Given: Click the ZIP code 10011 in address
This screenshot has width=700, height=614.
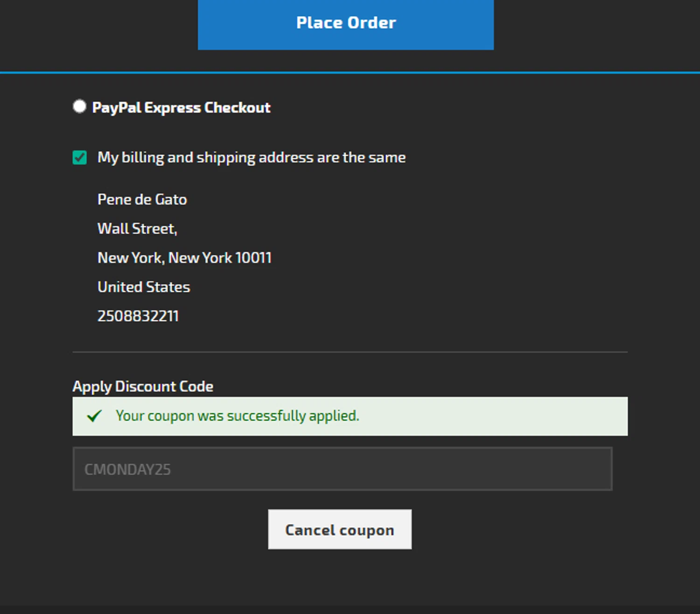Looking at the screenshot, I should tap(253, 258).
